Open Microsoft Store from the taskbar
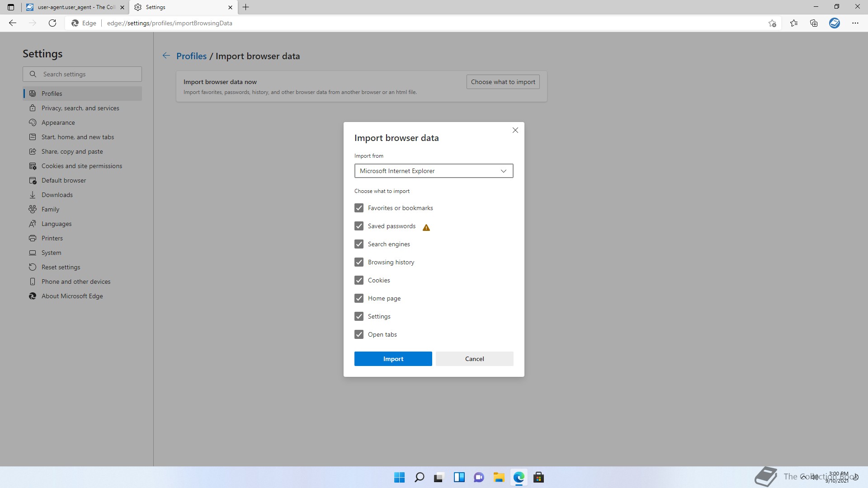Screen dimensions: 868x488 pyautogui.click(x=538, y=477)
